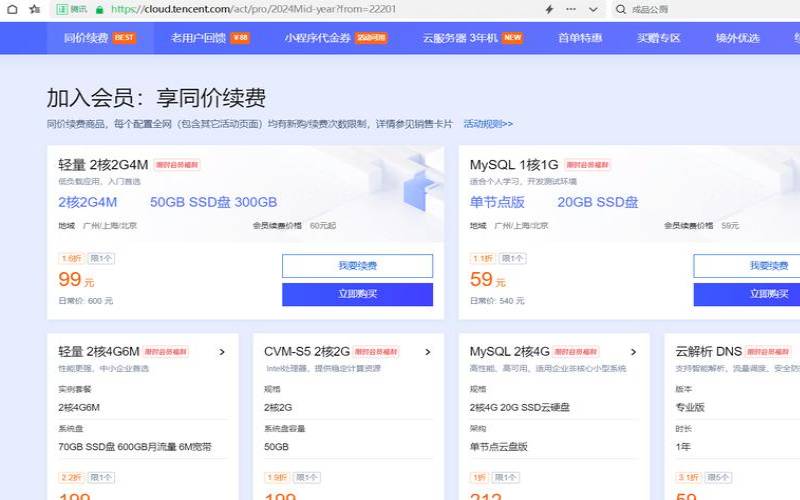Viewport: 800px width, 500px height.
Task: Click the 日常价: 540 元 text
Action: coord(497,301)
